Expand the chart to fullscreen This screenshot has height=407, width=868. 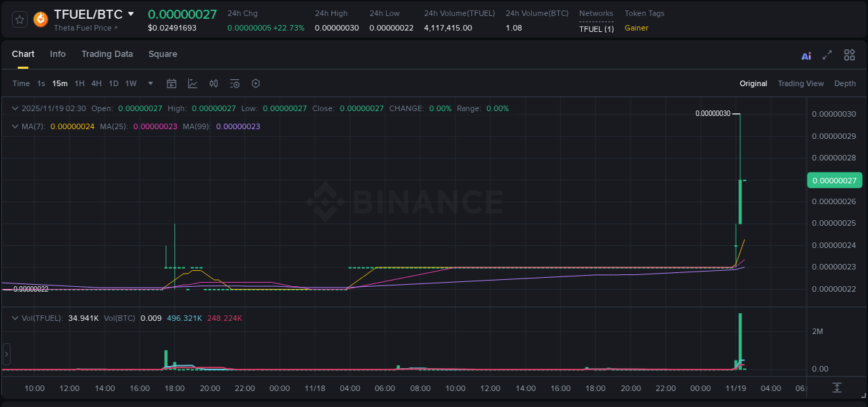coord(827,55)
